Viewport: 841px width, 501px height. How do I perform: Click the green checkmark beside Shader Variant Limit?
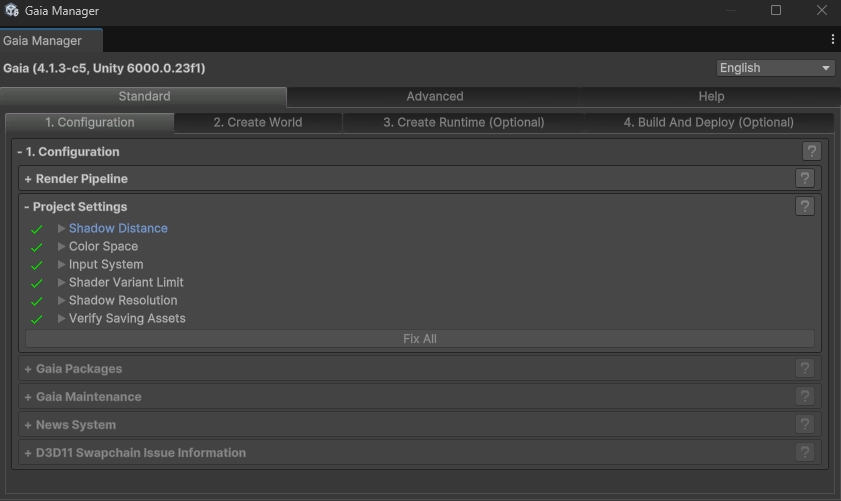point(36,283)
